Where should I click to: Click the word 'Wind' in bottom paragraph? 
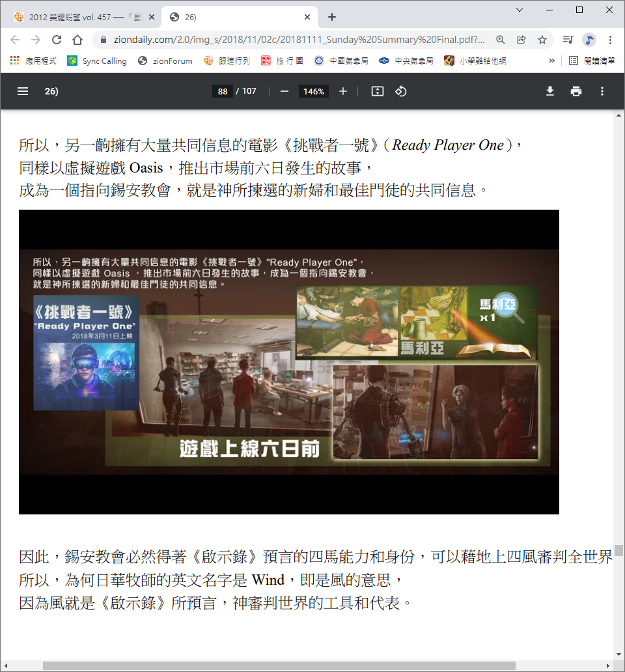pyautogui.click(x=268, y=580)
